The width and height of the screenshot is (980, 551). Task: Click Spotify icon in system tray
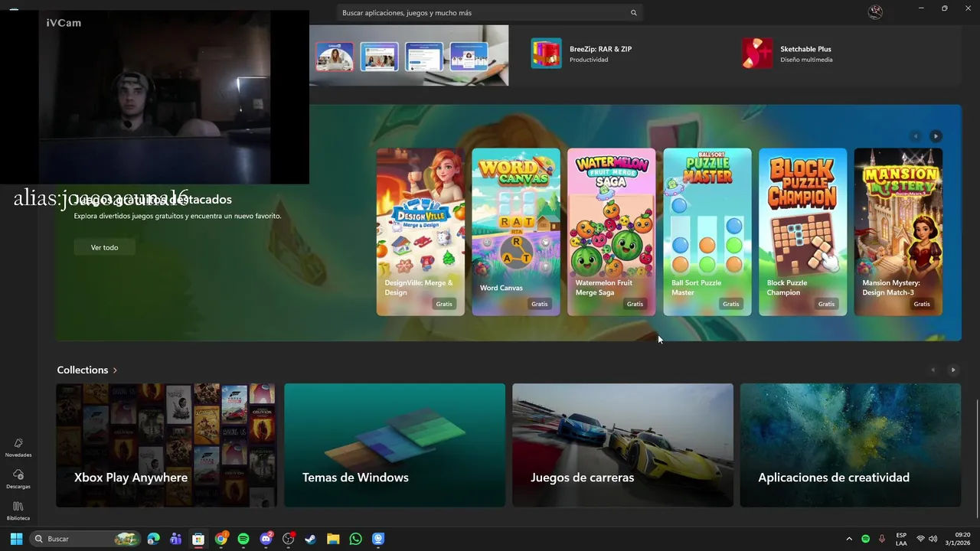coord(866,539)
